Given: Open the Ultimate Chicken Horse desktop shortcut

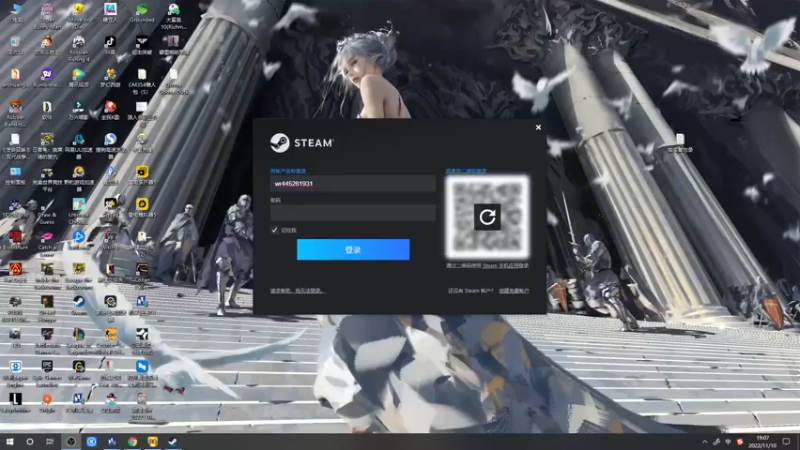Looking at the screenshot, I should point(79,211).
